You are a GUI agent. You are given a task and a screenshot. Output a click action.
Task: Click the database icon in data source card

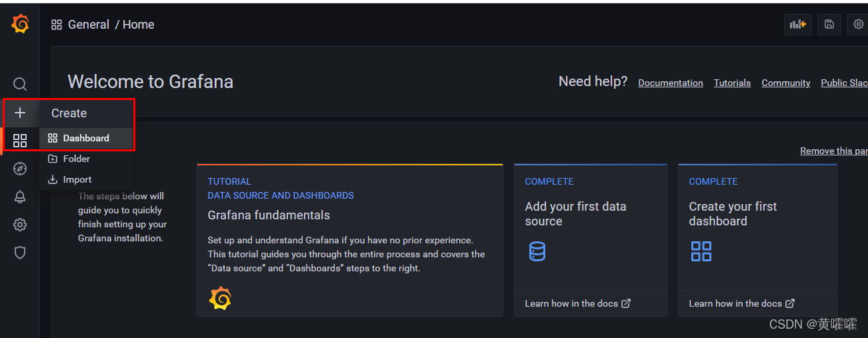click(537, 251)
